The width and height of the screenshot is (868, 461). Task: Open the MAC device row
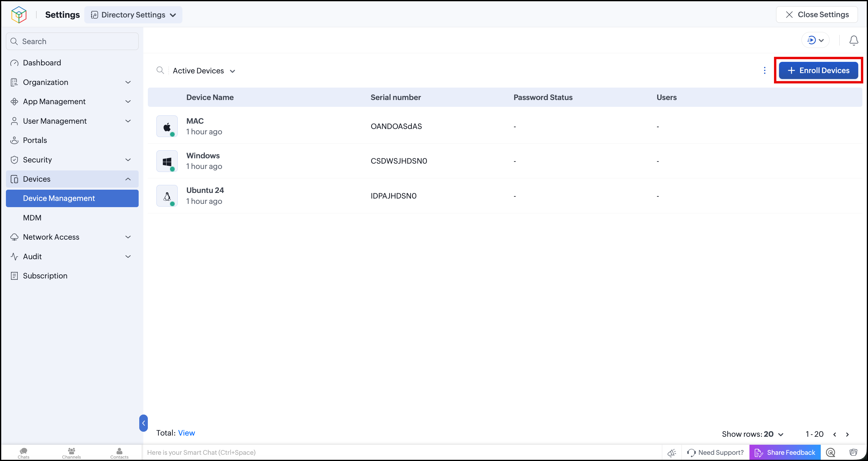coord(505,126)
